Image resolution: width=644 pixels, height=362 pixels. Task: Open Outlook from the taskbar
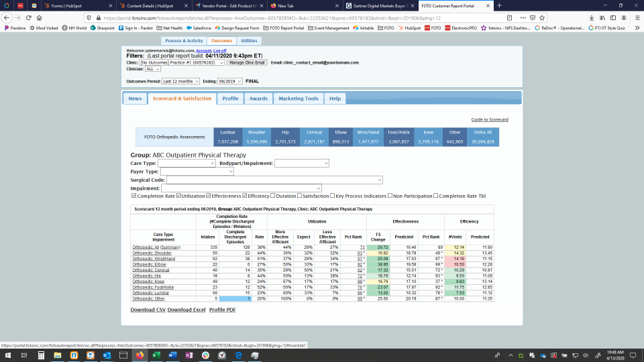107,355
